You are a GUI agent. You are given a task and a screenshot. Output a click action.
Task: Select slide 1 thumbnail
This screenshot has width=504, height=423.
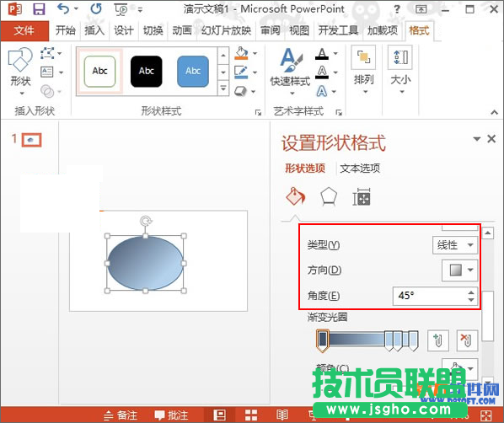(31, 140)
